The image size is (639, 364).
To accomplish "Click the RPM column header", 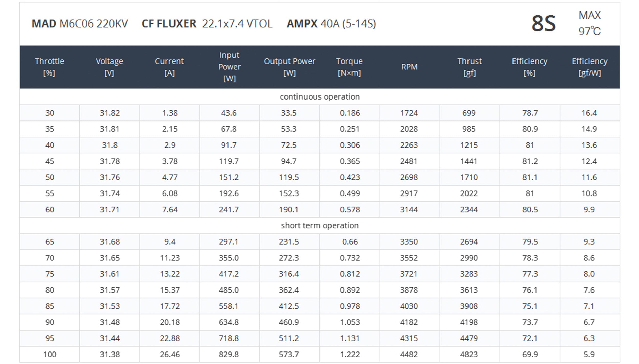I will click(409, 67).
